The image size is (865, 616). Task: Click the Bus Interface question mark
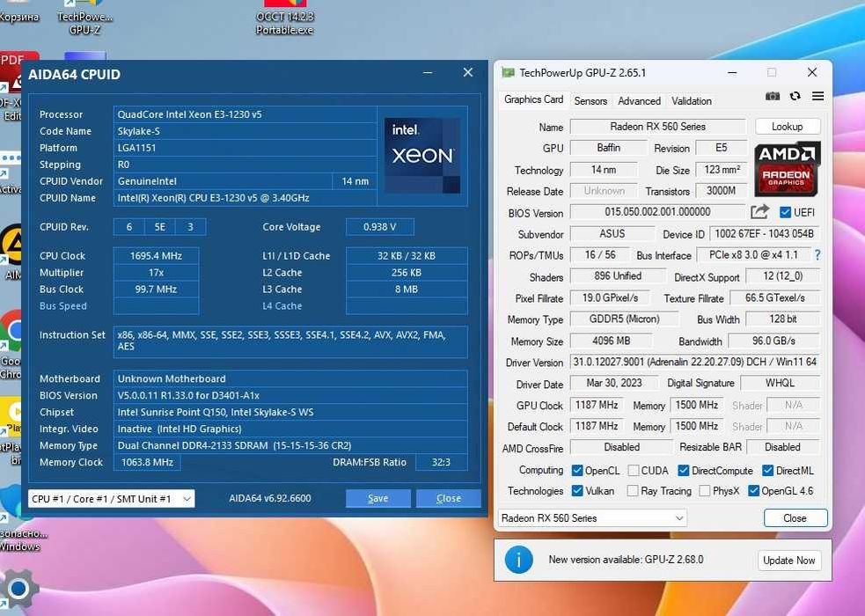coord(817,255)
